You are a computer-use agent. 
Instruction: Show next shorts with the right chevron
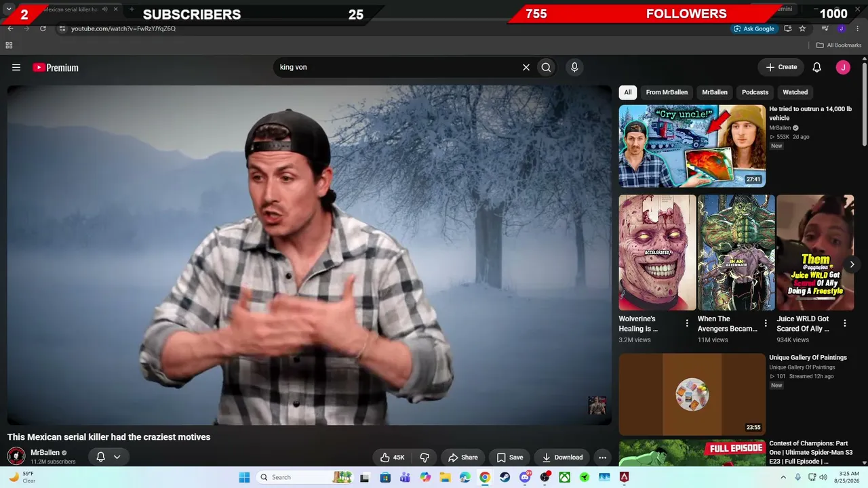tap(852, 264)
